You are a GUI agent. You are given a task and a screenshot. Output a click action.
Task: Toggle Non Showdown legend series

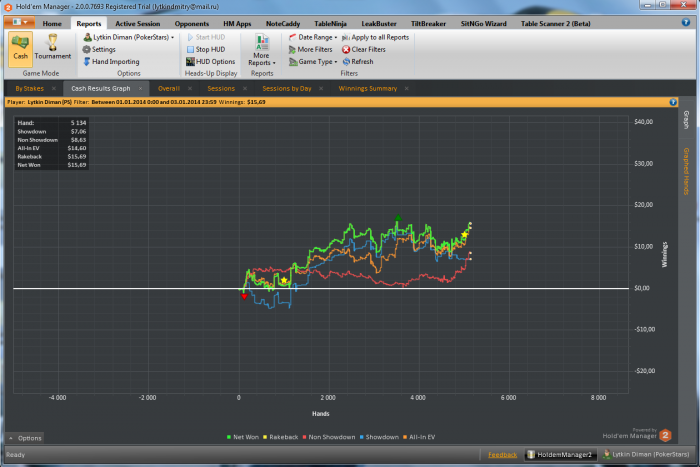click(x=329, y=437)
